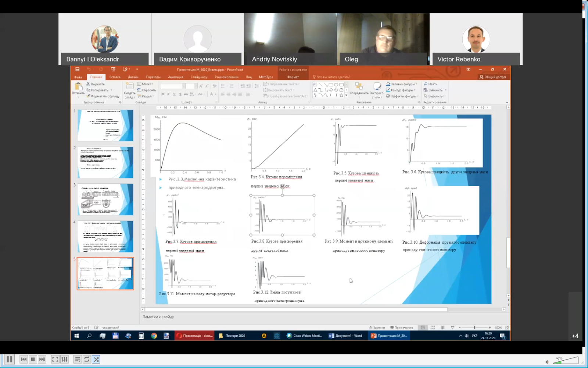The image size is (588, 368).
Task: Switch to the Дизайн ribbon tab
Action: pyautogui.click(x=133, y=77)
